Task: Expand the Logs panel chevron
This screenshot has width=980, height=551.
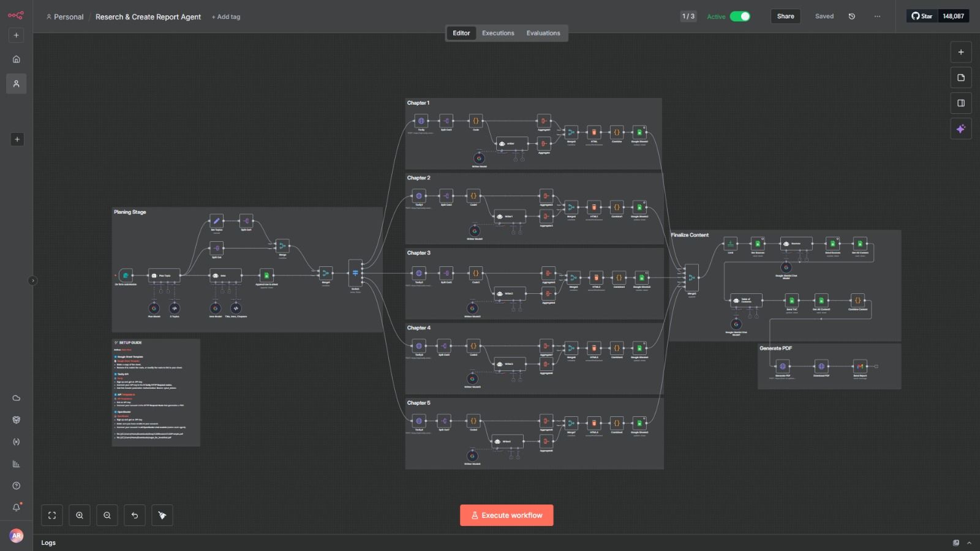Action: tap(969, 543)
